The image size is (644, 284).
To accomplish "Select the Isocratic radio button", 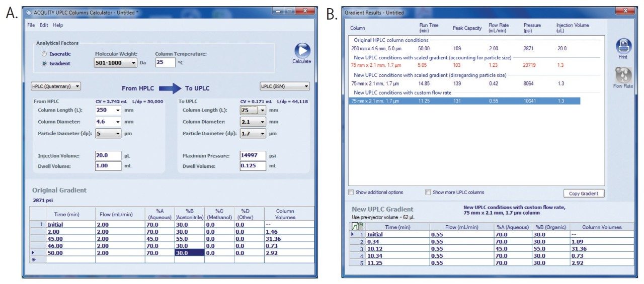I will pos(45,54).
